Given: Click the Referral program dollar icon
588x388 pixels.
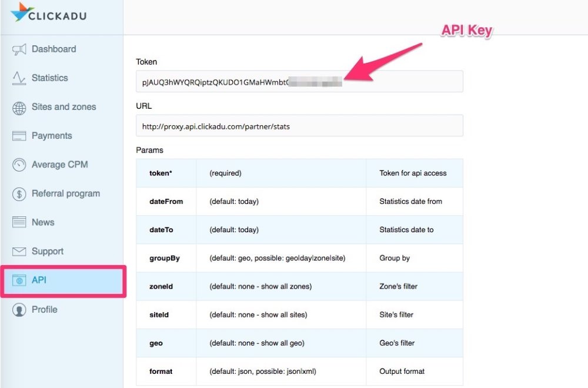Looking at the screenshot, I should click(x=19, y=194).
